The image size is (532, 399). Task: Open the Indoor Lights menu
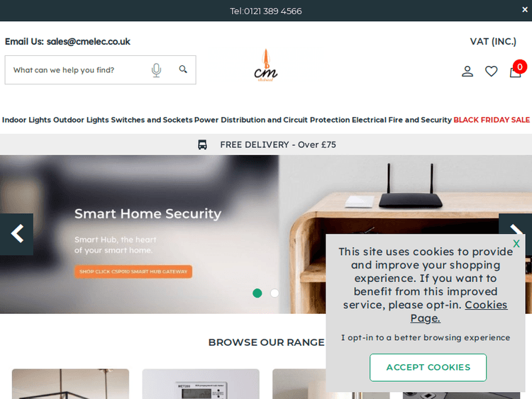pyautogui.click(x=26, y=120)
